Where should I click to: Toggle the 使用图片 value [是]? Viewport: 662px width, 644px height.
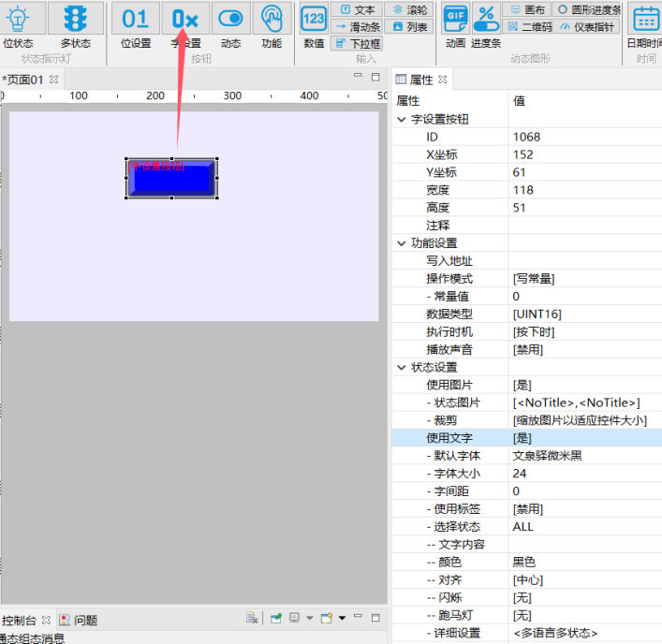point(522,385)
